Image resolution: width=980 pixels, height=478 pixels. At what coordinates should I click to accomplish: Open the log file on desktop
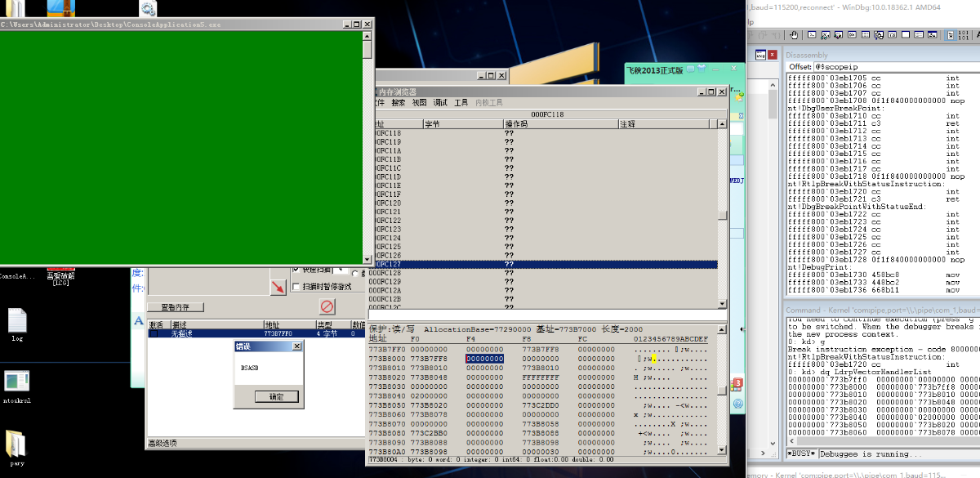pyautogui.click(x=17, y=320)
